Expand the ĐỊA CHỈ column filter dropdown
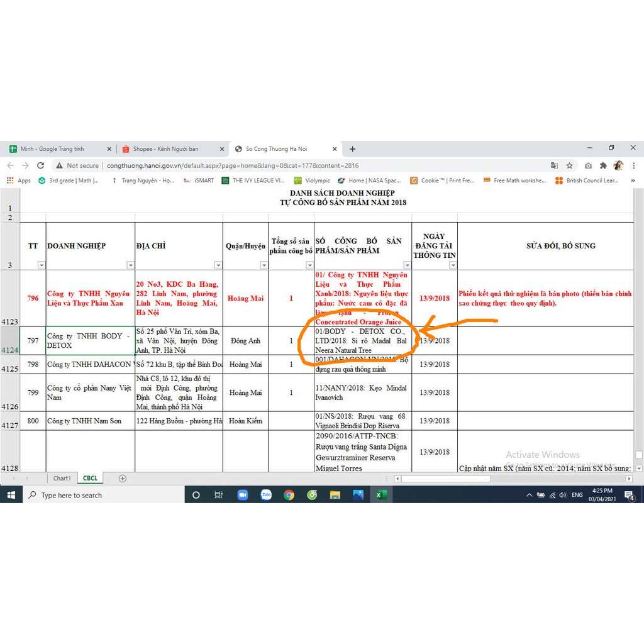The width and height of the screenshot is (644, 644). coord(218,265)
